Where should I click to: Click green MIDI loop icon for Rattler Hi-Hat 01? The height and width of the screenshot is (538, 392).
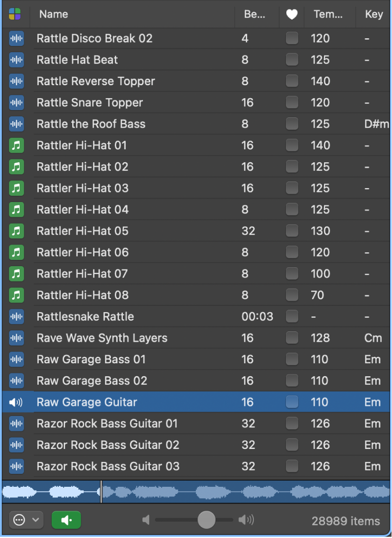(16, 146)
